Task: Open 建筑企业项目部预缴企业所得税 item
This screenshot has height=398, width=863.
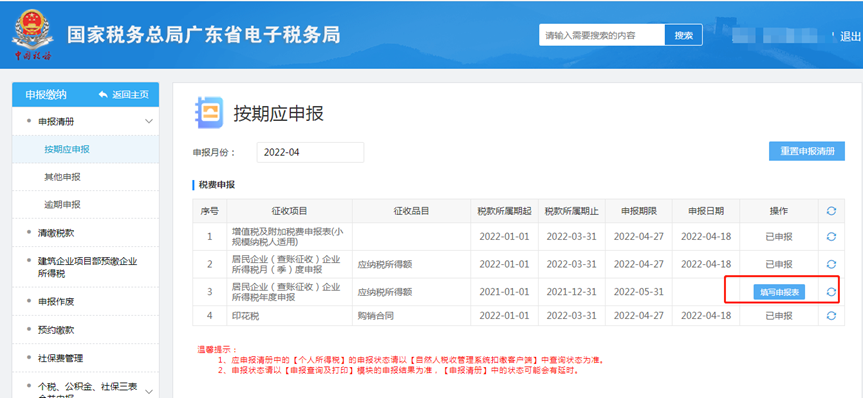Action: pyautogui.click(x=88, y=267)
